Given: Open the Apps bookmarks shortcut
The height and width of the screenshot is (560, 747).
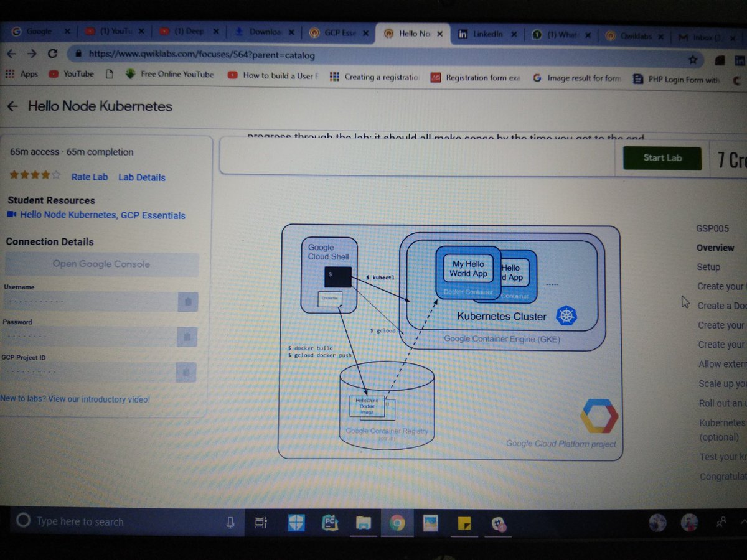Looking at the screenshot, I should 22,73.
